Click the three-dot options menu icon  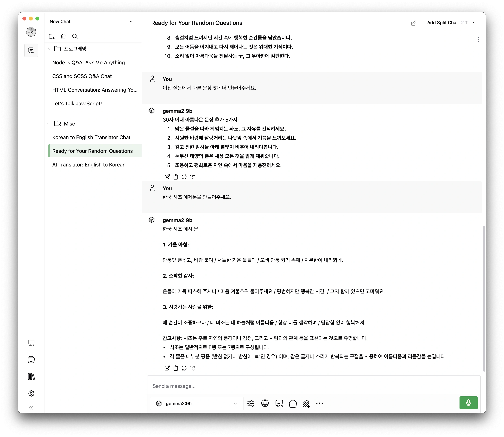click(479, 40)
